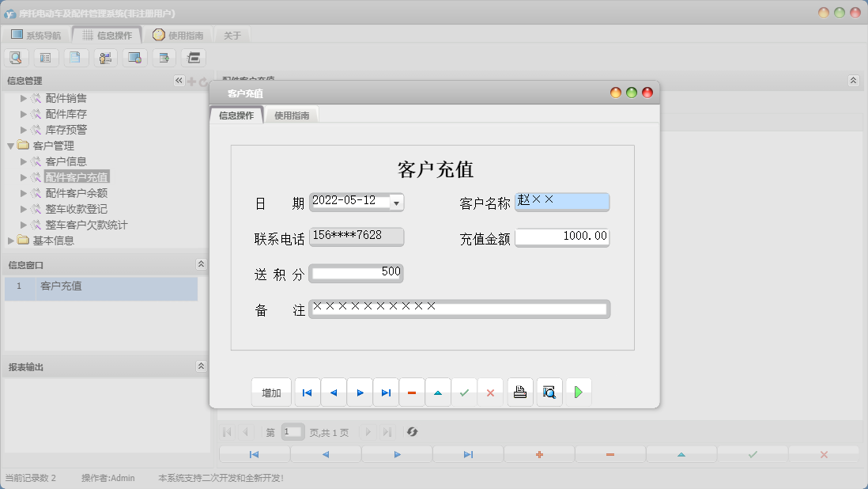Click the export toolbar icon

(164, 57)
